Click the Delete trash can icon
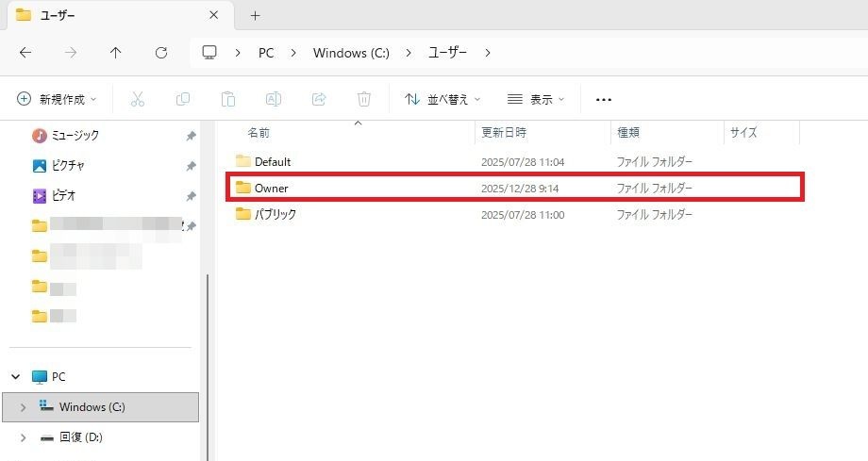This screenshot has height=461, width=868. pyautogui.click(x=364, y=99)
